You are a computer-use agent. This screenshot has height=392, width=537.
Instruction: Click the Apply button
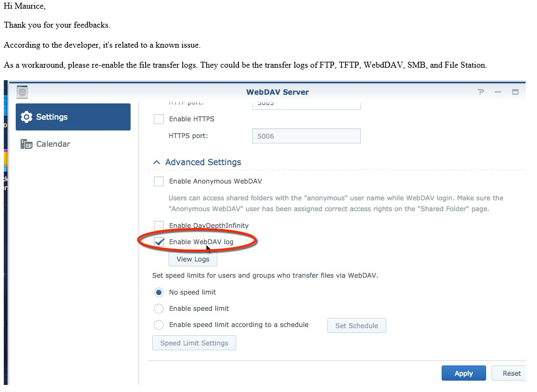(463, 373)
